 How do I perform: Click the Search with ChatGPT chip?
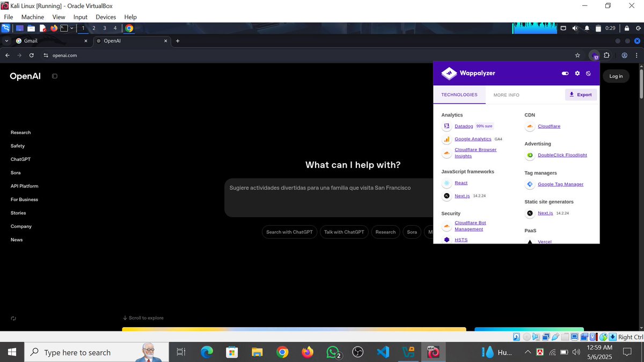pos(289,232)
